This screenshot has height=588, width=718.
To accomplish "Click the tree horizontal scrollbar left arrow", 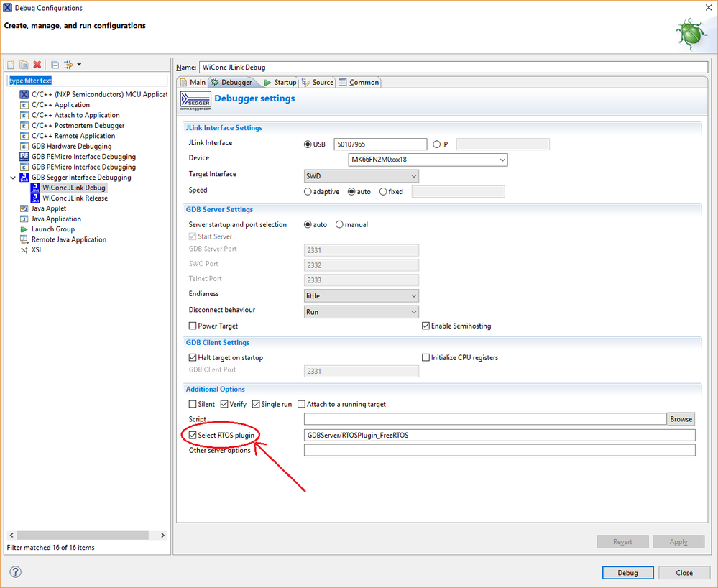I will click(12, 536).
